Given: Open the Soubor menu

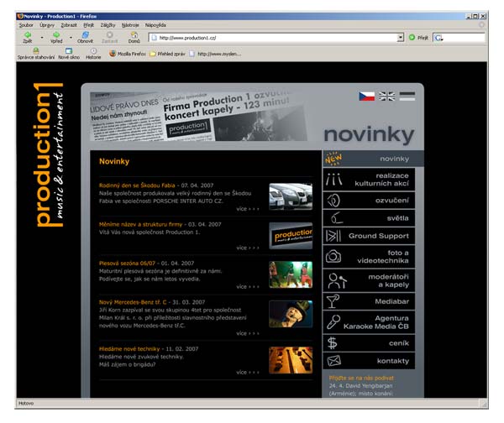Looking at the screenshot, I should point(26,25).
